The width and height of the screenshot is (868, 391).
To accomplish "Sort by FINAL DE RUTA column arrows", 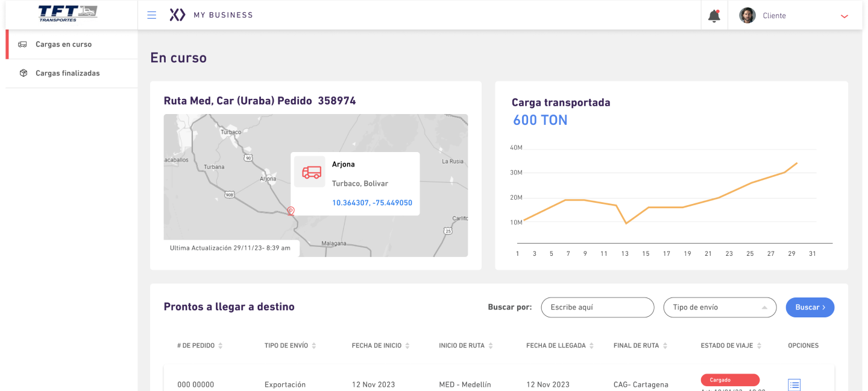I will (665, 346).
